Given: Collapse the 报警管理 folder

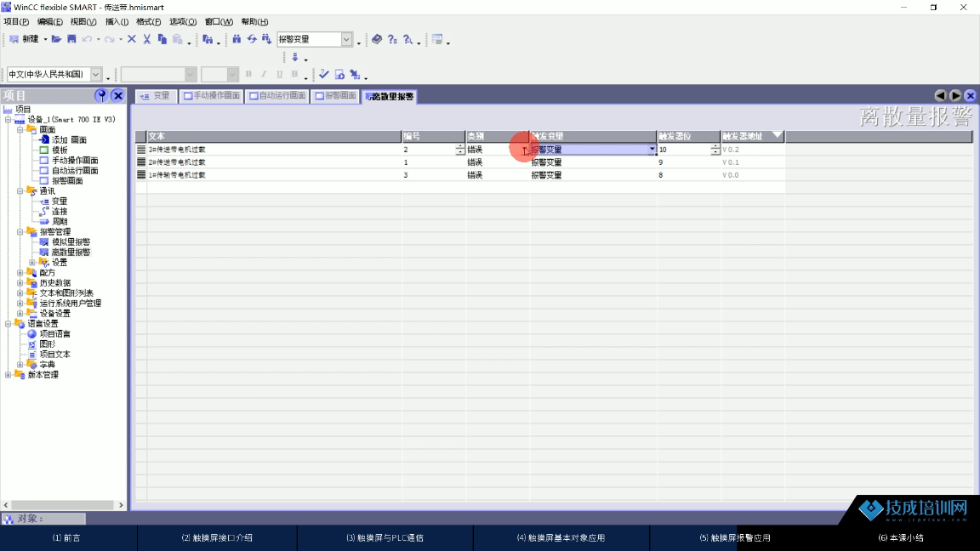Looking at the screenshot, I should coord(20,232).
